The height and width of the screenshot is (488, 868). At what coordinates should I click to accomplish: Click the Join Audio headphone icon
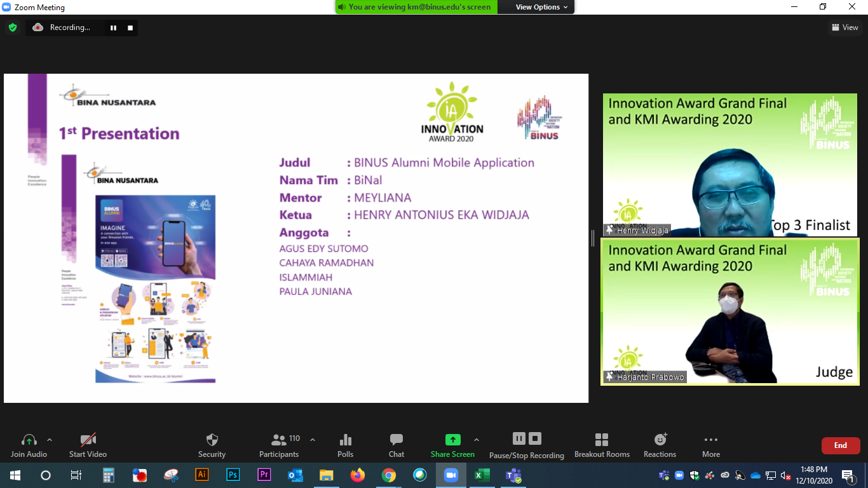pos(29,440)
